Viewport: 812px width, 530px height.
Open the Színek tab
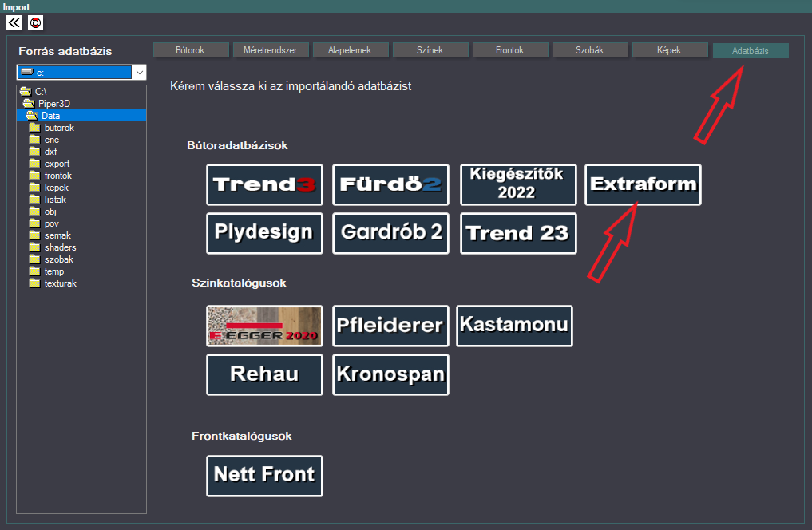coord(430,50)
